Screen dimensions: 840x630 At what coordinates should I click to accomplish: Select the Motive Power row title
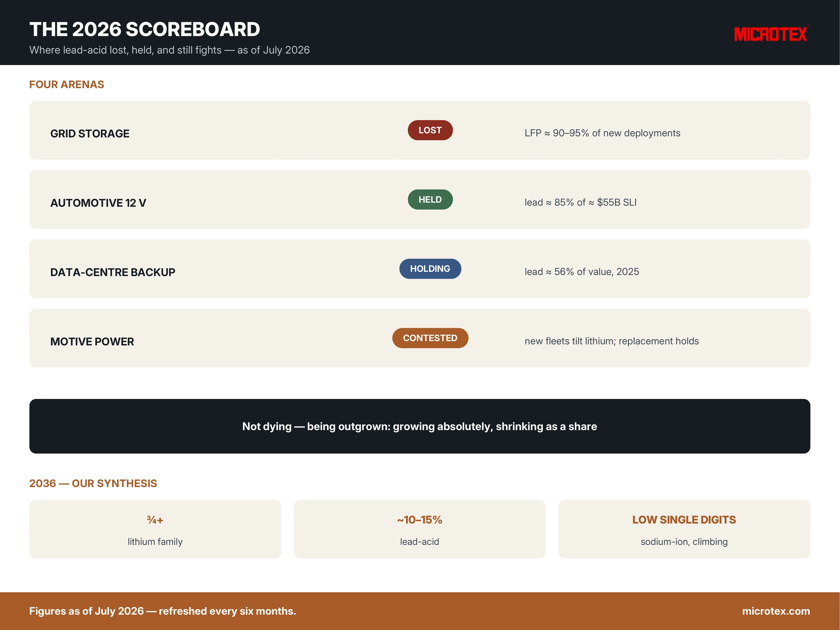pos(92,341)
